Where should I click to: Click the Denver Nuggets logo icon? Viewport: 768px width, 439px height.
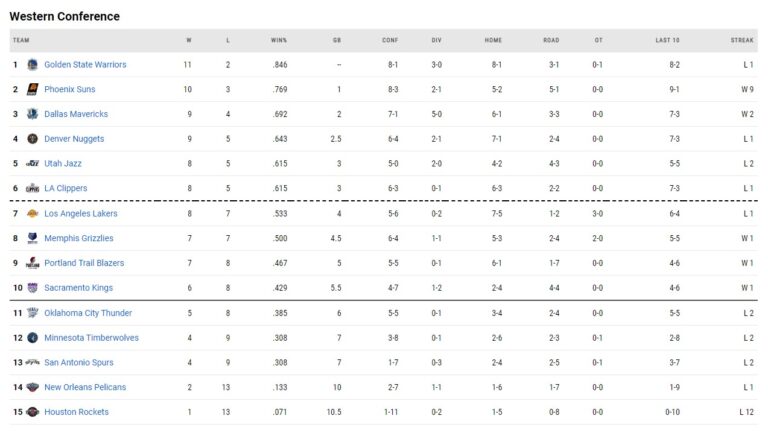click(x=33, y=139)
